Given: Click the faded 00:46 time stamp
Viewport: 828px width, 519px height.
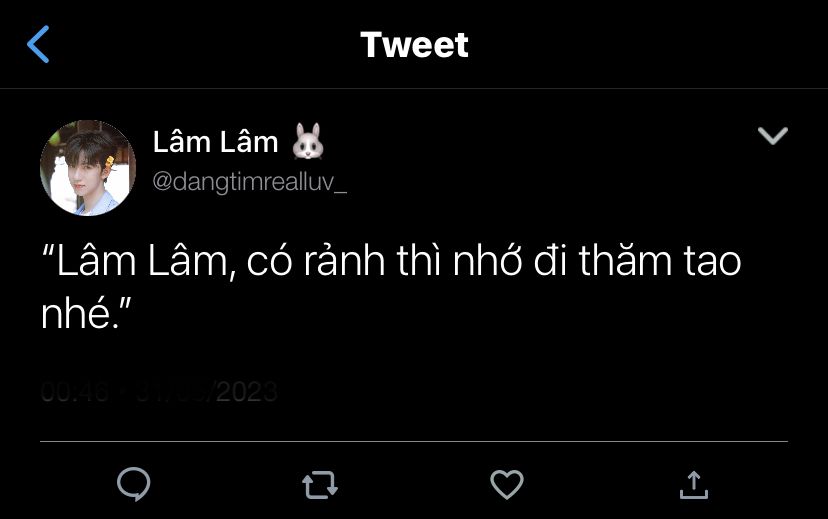Looking at the screenshot, I should click(75, 392).
